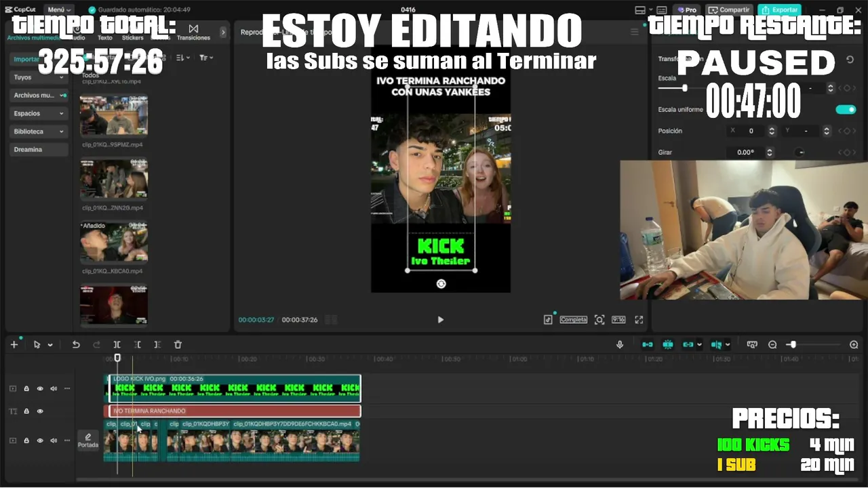Toggle main track magnet

(648, 344)
